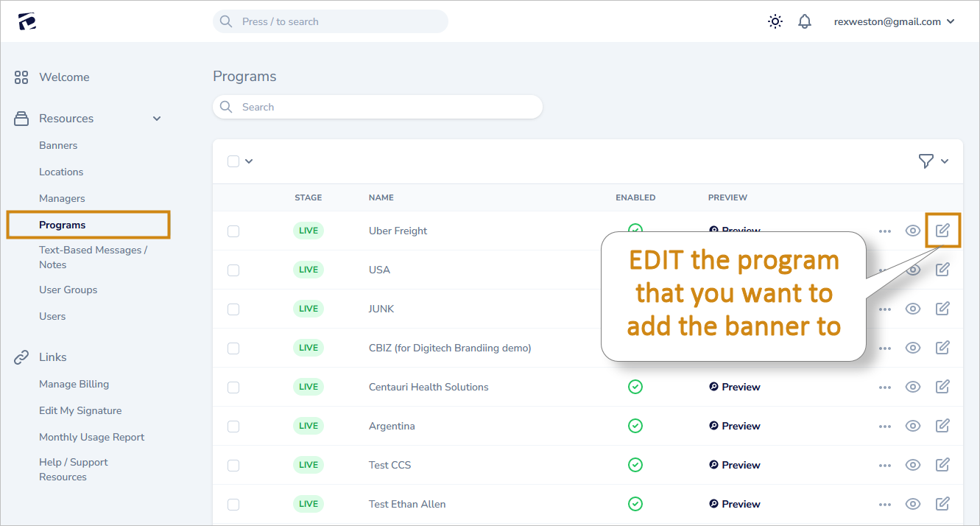Image resolution: width=980 pixels, height=526 pixels.
Task: Open User Groups in the sidebar
Action: point(68,290)
